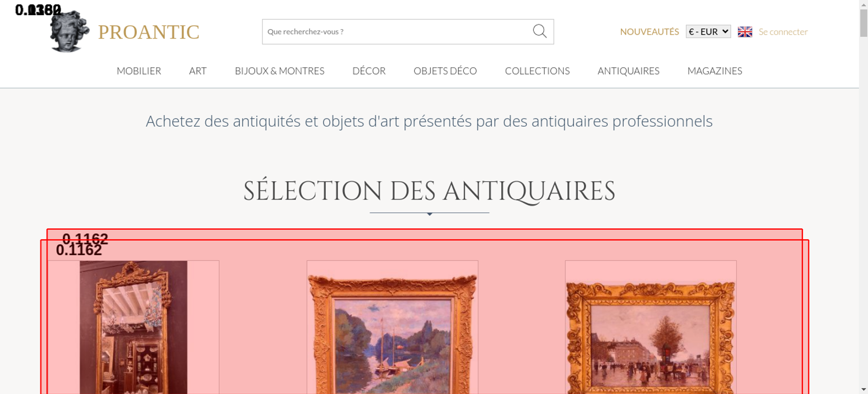Click the scrollbar down arrow
Viewport: 868px width, 394px height.
pos(863,389)
